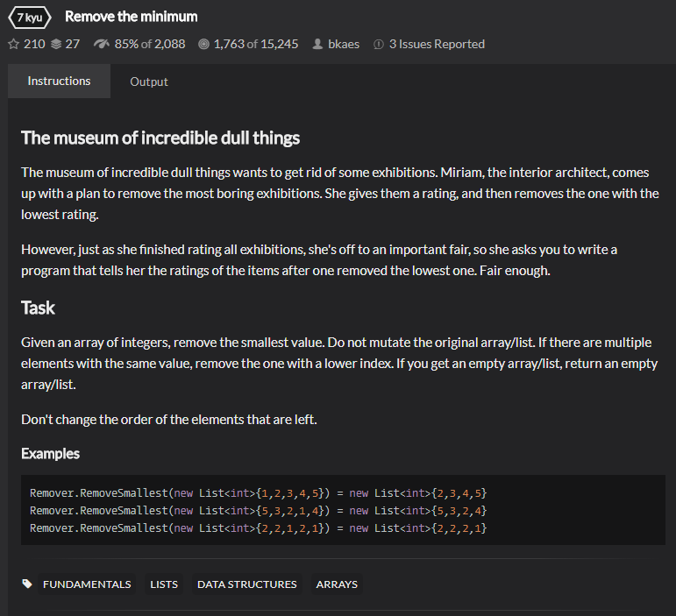This screenshot has width=676, height=616.
Task: Switch to the Instructions tab
Action: coord(59,81)
